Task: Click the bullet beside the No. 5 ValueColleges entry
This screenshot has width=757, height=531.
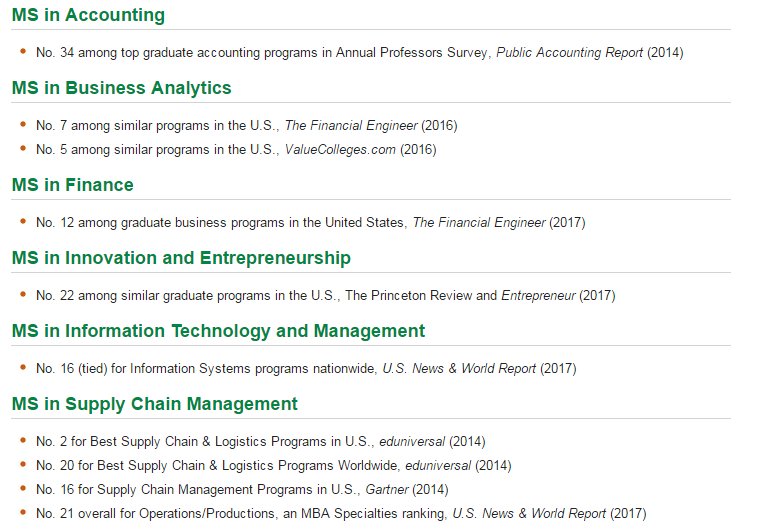Action: click(23, 148)
